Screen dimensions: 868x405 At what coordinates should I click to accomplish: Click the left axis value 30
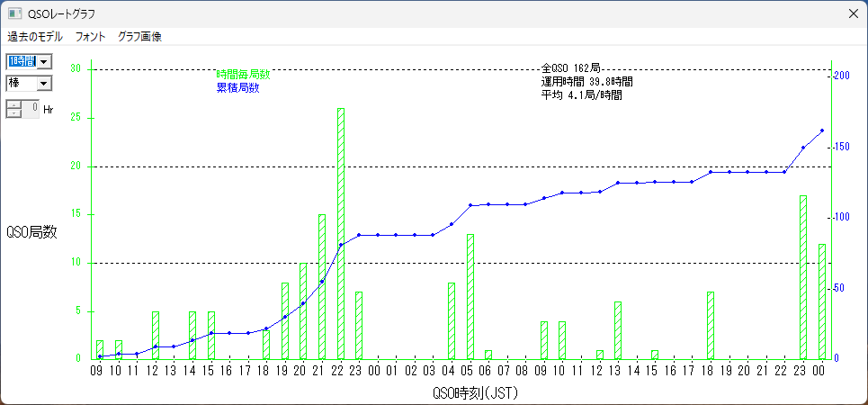click(x=76, y=69)
